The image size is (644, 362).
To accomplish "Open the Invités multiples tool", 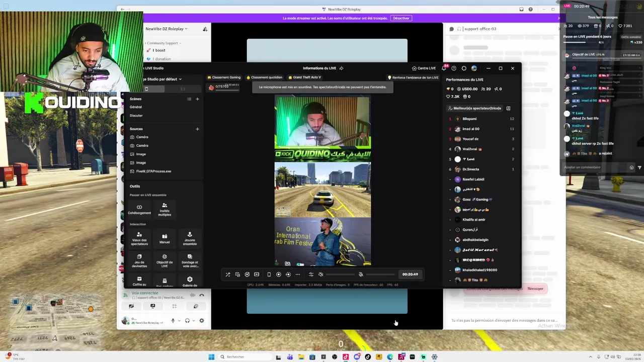I will (x=165, y=209).
